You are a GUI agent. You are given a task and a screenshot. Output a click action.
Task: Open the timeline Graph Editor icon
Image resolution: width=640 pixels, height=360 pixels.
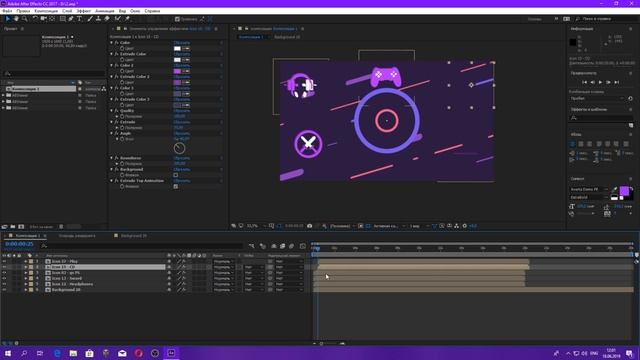click(x=302, y=246)
